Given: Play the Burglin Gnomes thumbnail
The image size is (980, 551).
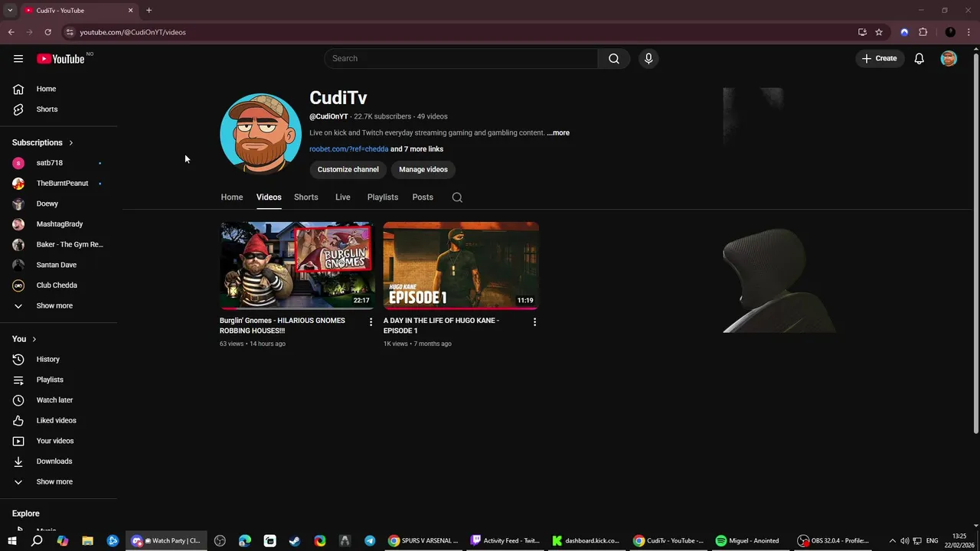Looking at the screenshot, I should (x=298, y=266).
